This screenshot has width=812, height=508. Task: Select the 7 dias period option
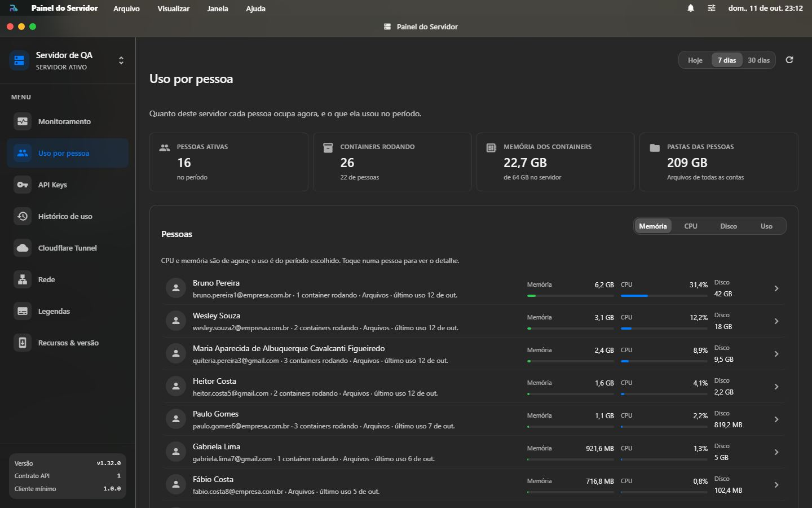(727, 60)
